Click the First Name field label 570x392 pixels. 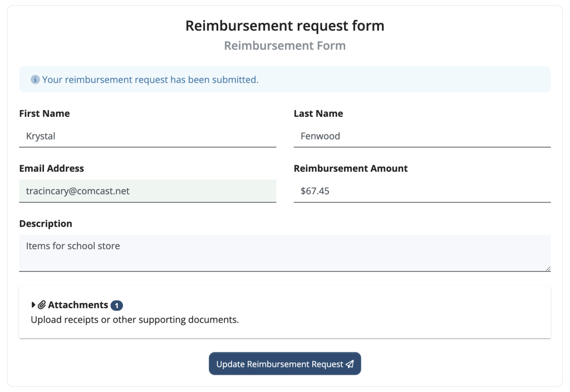45,113
